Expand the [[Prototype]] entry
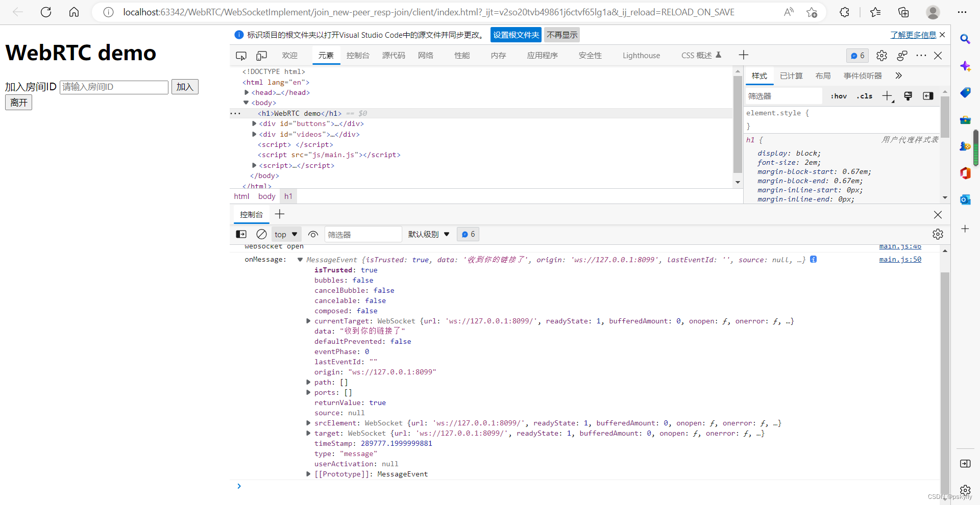Screen dimensions: 980x505 click(308, 474)
